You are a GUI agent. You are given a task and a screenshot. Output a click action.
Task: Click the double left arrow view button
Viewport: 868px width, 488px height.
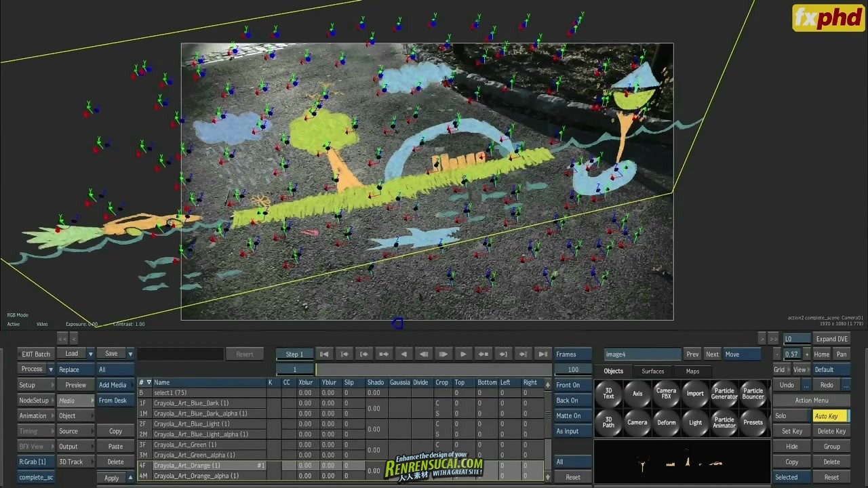pos(62,338)
